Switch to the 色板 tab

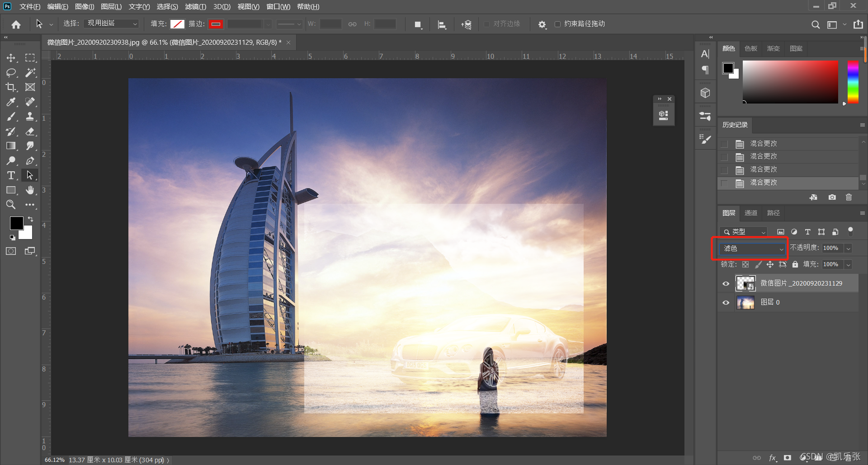tap(751, 48)
